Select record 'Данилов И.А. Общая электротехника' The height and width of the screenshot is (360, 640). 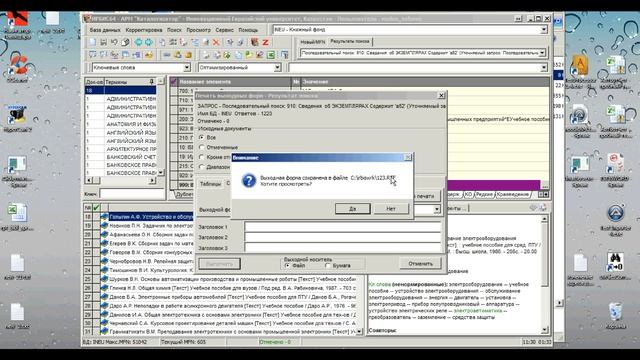coord(233,315)
